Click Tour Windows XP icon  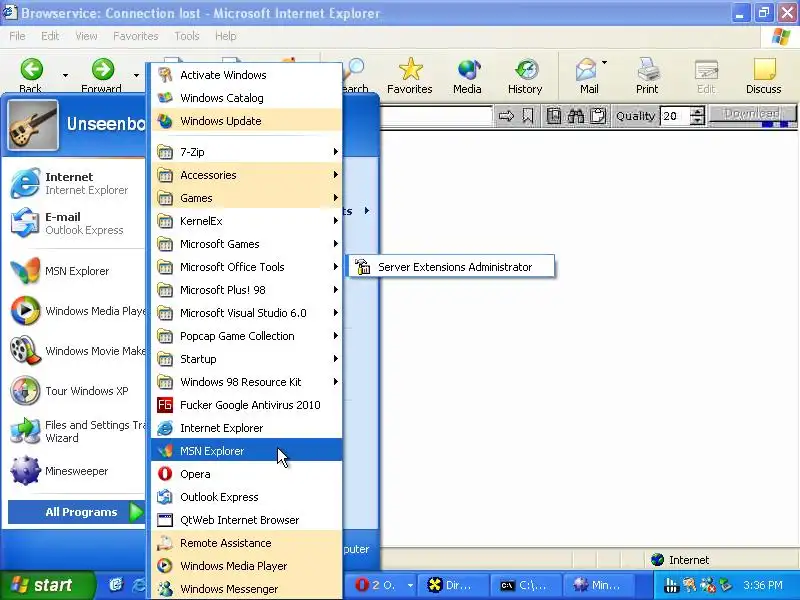[x=25, y=391]
